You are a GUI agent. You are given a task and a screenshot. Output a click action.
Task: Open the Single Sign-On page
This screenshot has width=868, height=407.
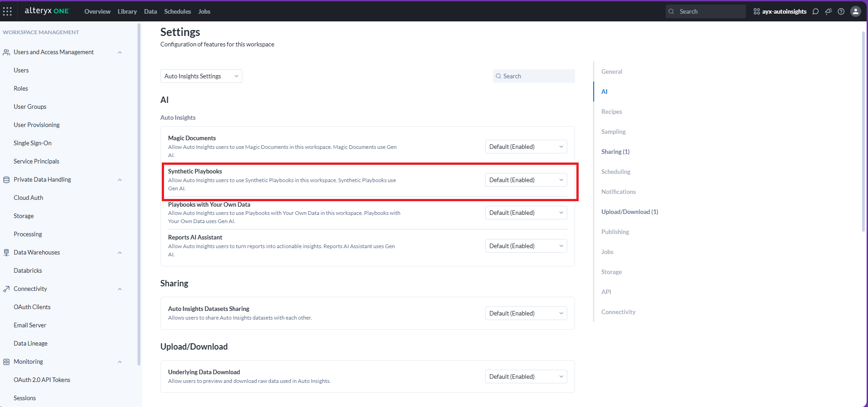(x=32, y=143)
